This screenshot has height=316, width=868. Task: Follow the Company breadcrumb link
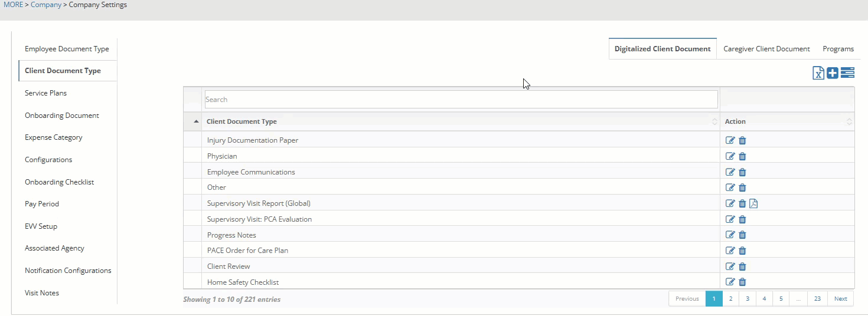(46, 5)
